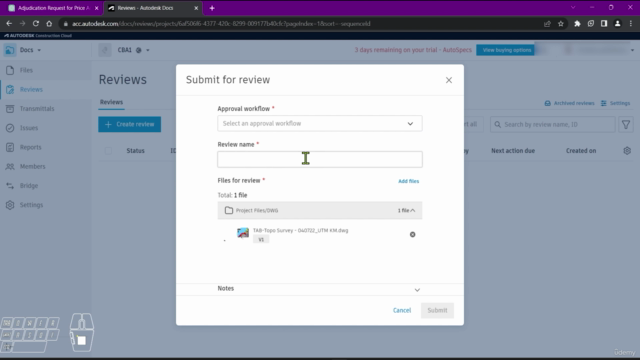Select Reviews in the sidebar

(x=31, y=89)
